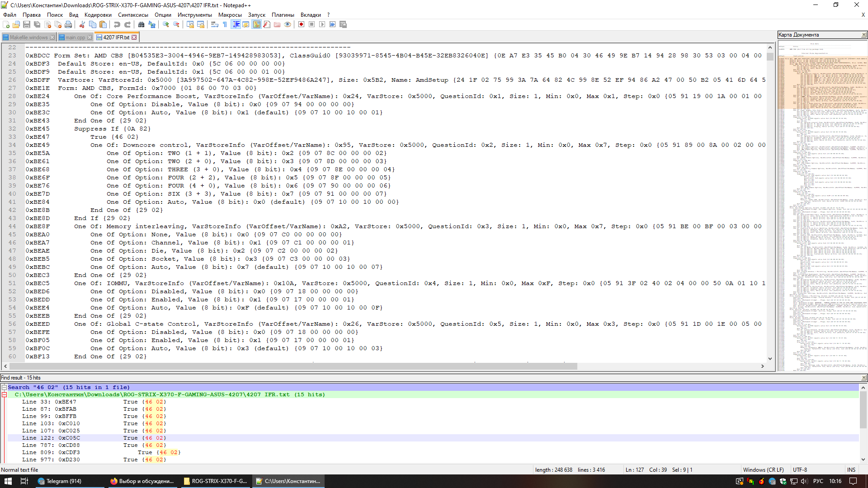
Task: Click the Save file toolbar icon
Action: [x=27, y=24]
